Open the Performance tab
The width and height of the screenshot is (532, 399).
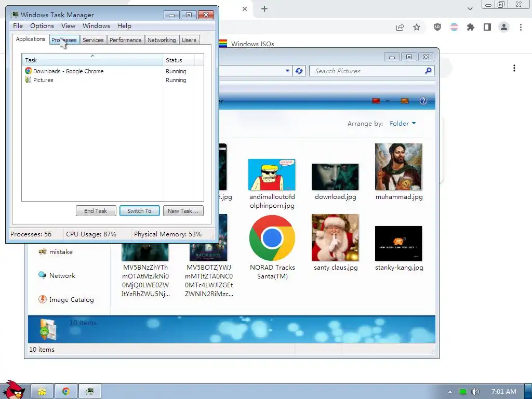coord(125,40)
